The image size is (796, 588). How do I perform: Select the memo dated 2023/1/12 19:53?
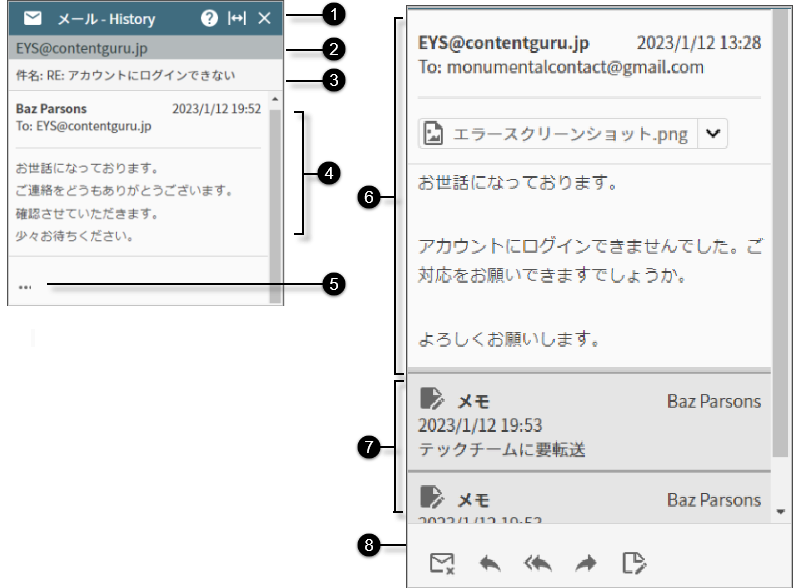click(589, 422)
